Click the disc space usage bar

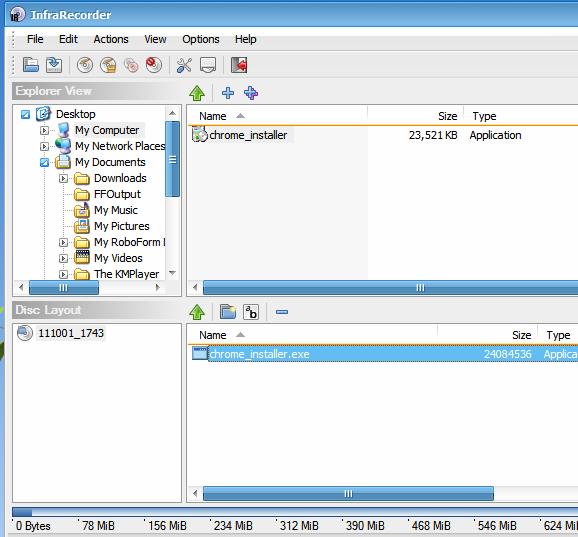295,512
